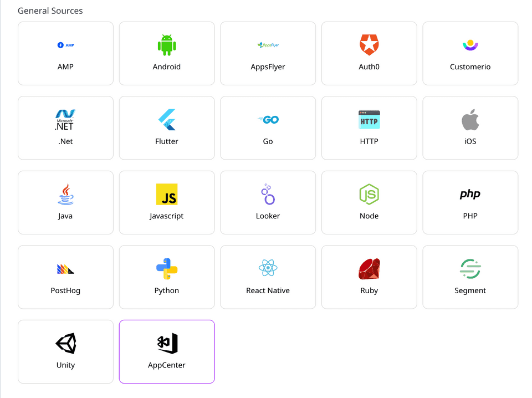Open the Unity source tile
Viewport: 532px width, 398px height.
(65, 351)
